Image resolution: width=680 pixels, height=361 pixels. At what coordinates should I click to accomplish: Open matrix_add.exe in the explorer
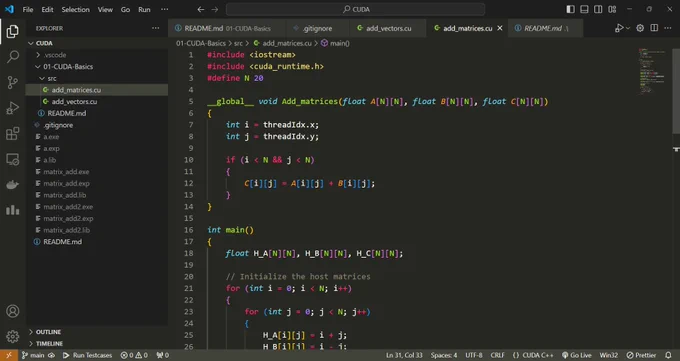97,172
